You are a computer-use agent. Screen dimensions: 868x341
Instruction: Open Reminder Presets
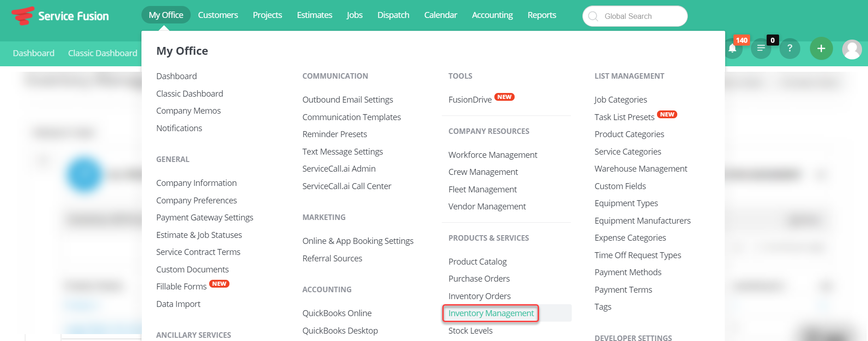coord(334,134)
